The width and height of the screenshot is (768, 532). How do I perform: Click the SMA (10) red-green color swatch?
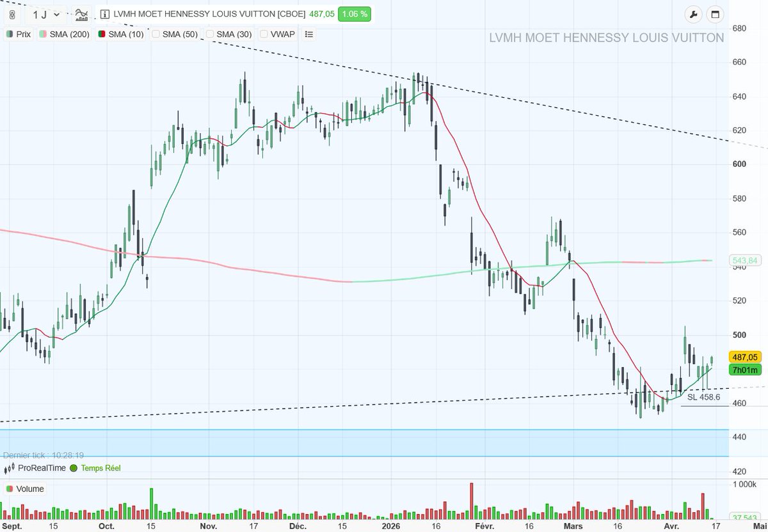(102, 34)
